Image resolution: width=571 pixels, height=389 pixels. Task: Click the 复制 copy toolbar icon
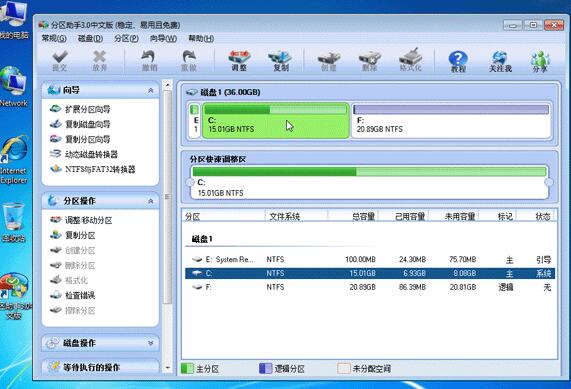tap(280, 60)
